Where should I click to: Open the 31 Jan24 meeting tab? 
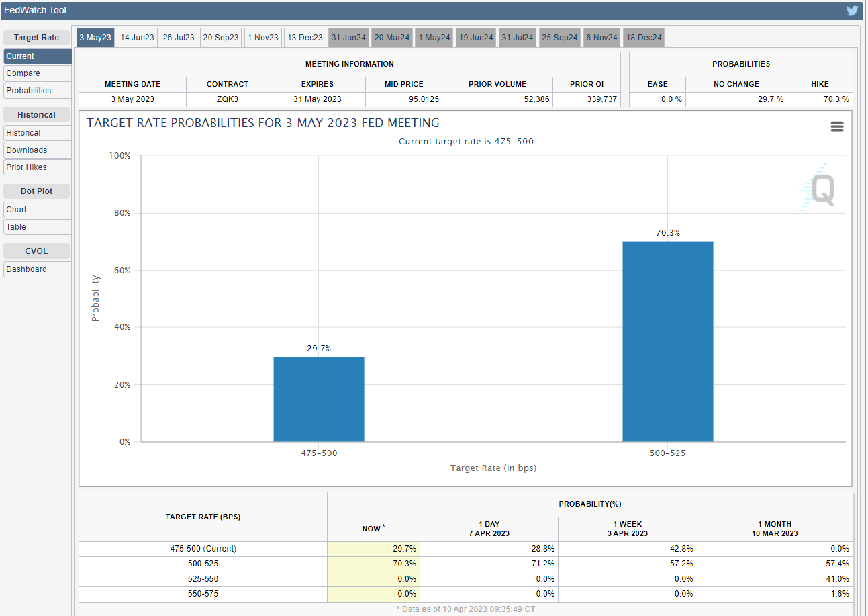[x=348, y=38]
